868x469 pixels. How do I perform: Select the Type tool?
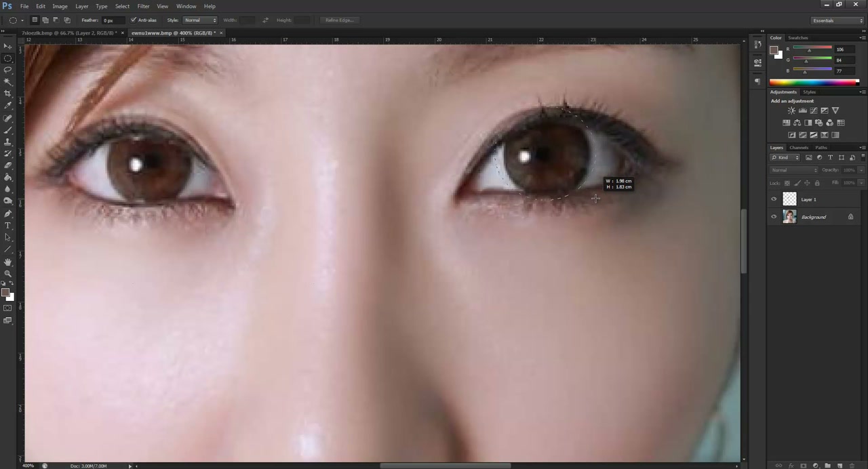[x=7, y=226]
